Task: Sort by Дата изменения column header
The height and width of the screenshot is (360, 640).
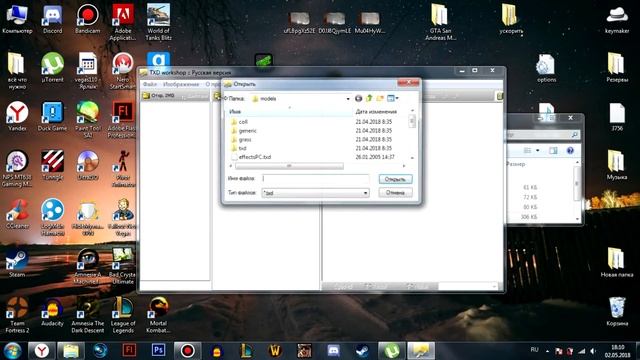Action: (376, 111)
